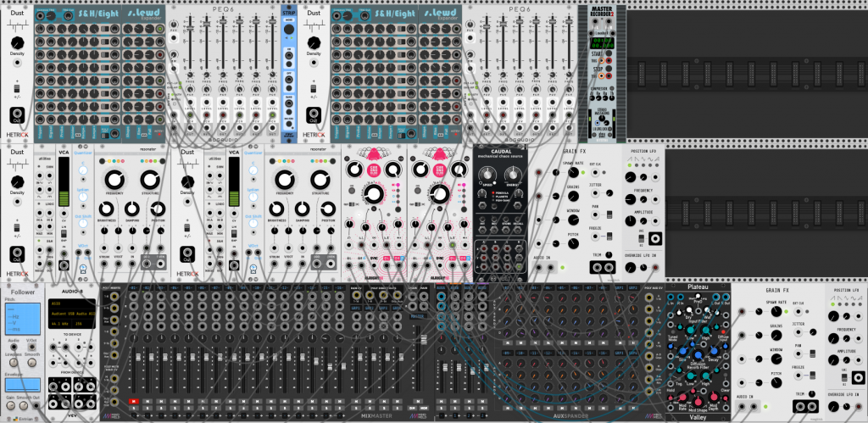Click Window knob on bottom-row Grain FX
The width and height of the screenshot is (868, 423).
[776, 359]
